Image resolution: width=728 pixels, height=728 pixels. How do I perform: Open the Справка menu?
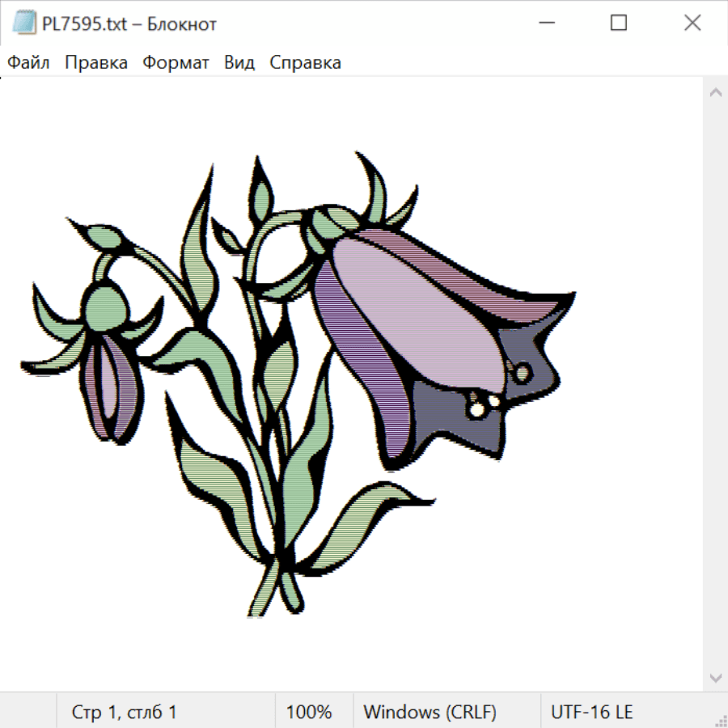coord(305,63)
